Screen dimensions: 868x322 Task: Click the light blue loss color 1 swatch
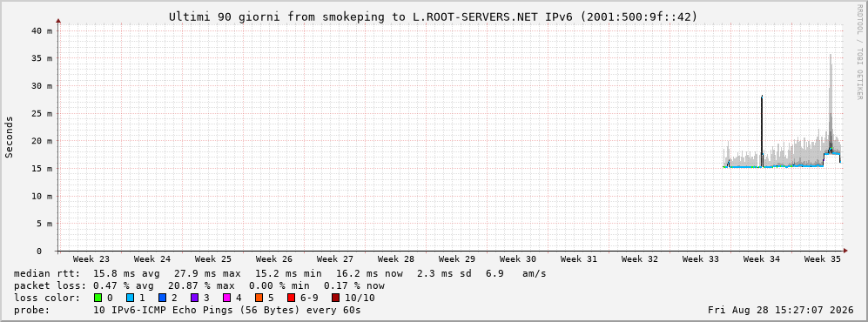point(130,298)
